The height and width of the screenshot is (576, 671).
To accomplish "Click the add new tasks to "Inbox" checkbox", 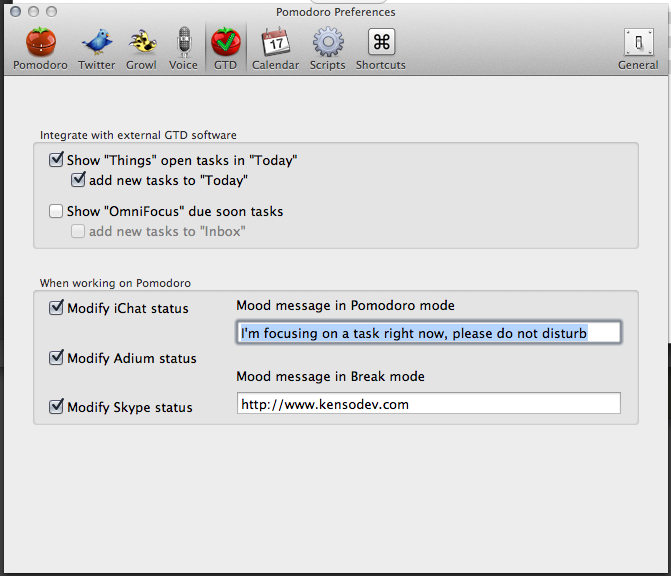I will pyautogui.click(x=78, y=231).
